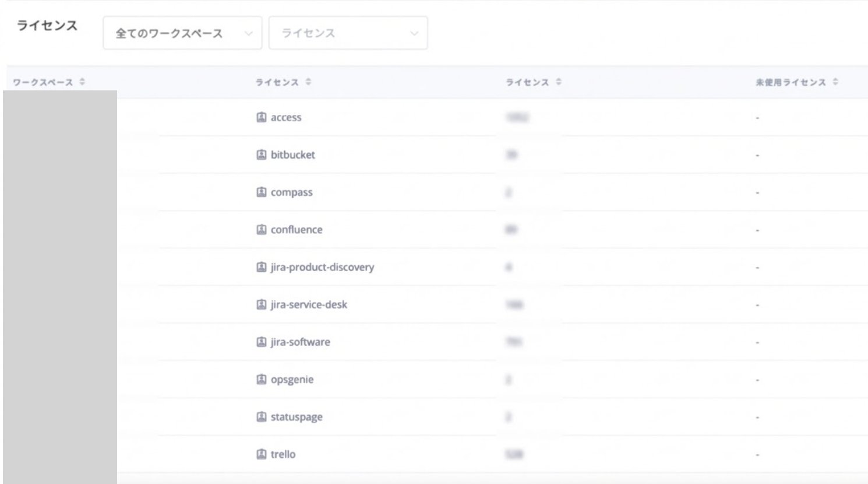The image size is (868, 484).
Task: Select the opsgenie text
Action: pyautogui.click(x=292, y=380)
